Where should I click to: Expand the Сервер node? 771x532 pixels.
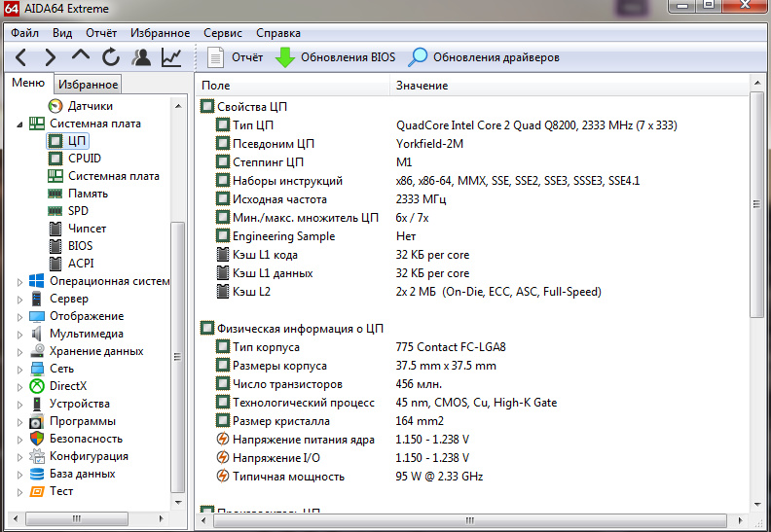click(x=19, y=300)
